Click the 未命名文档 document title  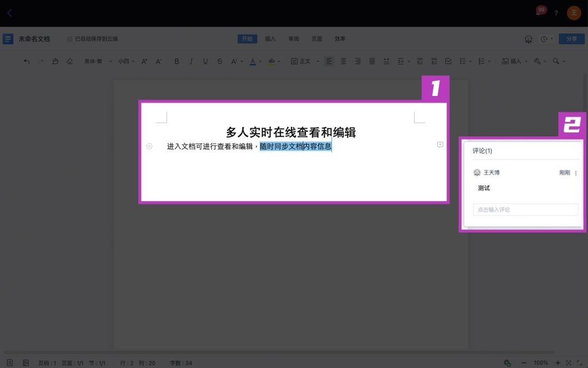(x=34, y=39)
